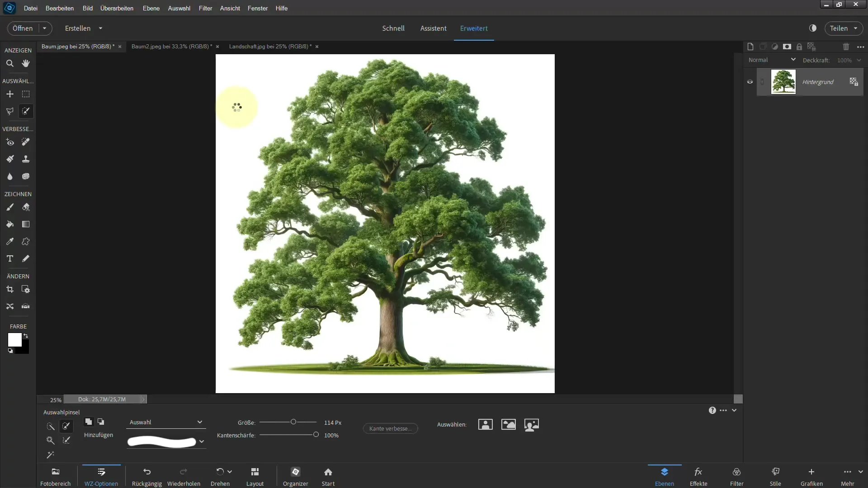Open the Effekte panel
The image size is (868, 488).
(698, 477)
